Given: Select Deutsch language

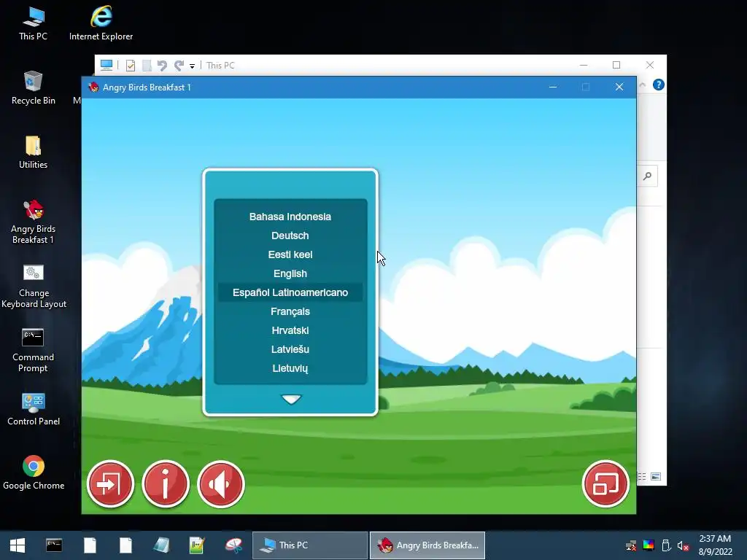Looking at the screenshot, I should 290,236.
